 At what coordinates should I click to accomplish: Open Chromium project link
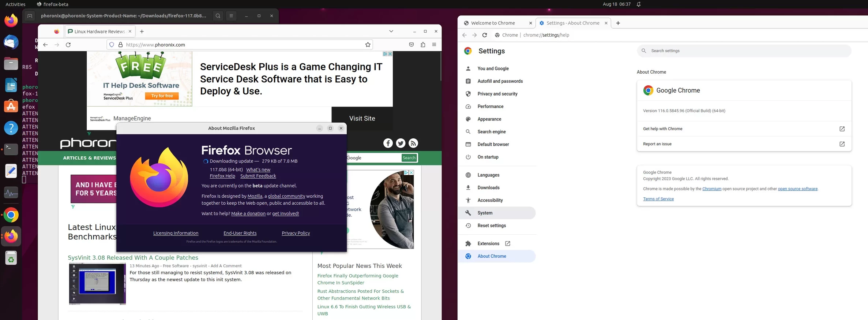[712, 189]
